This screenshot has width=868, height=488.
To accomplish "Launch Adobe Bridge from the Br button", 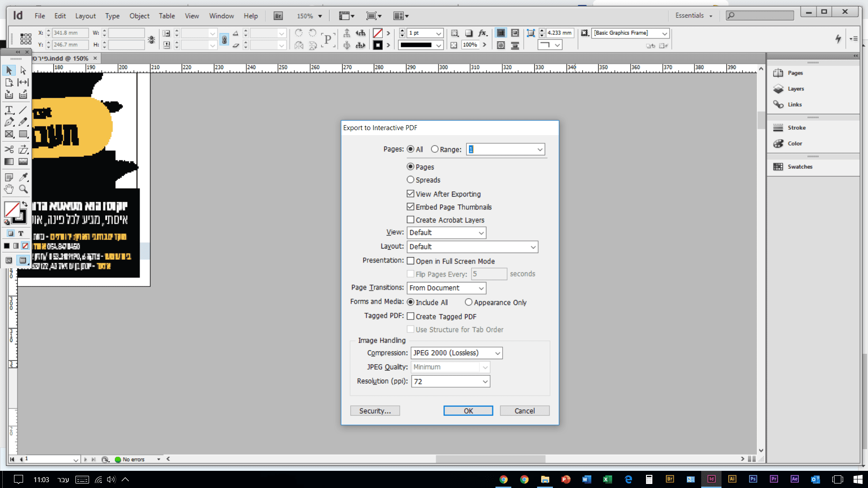I will coord(278,16).
